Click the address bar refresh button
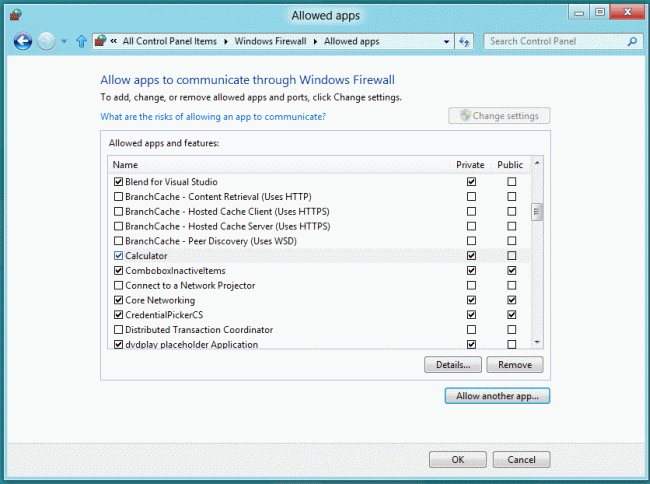Image resolution: width=650 pixels, height=484 pixels. 464,41
